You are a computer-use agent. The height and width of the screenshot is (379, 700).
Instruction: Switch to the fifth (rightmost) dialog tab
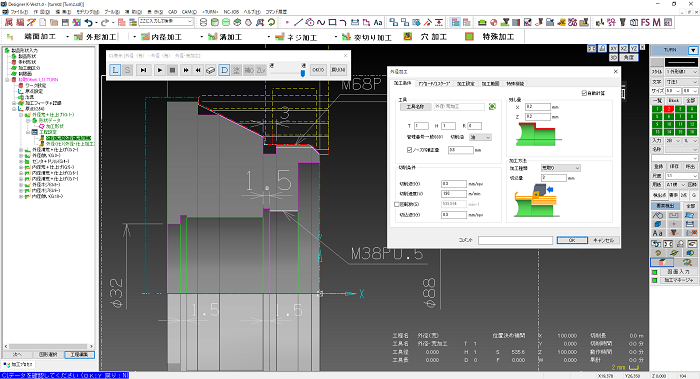click(515, 83)
